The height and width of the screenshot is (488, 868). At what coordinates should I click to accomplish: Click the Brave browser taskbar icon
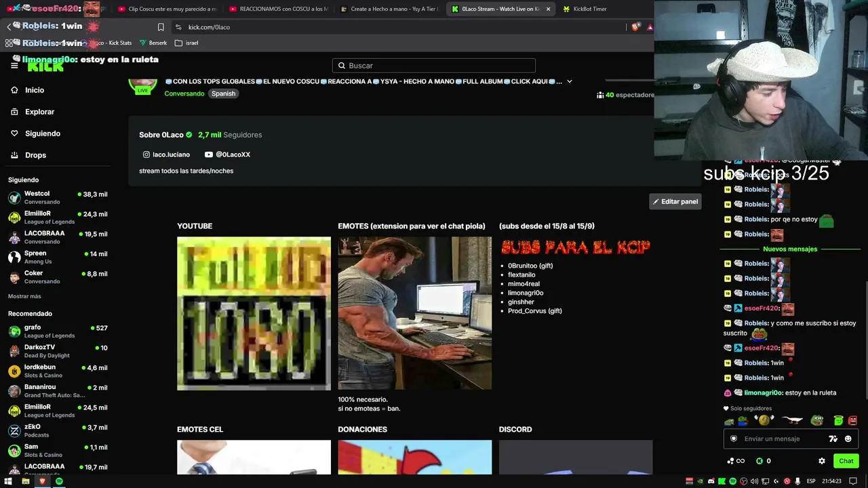pyautogui.click(x=42, y=481)
